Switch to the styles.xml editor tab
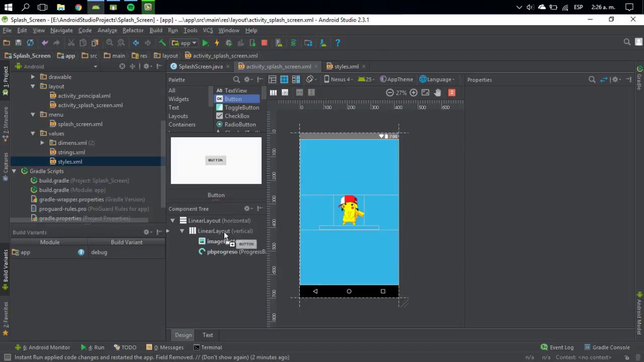The width and height of the screenshot is (644, 362). [347, 66]
